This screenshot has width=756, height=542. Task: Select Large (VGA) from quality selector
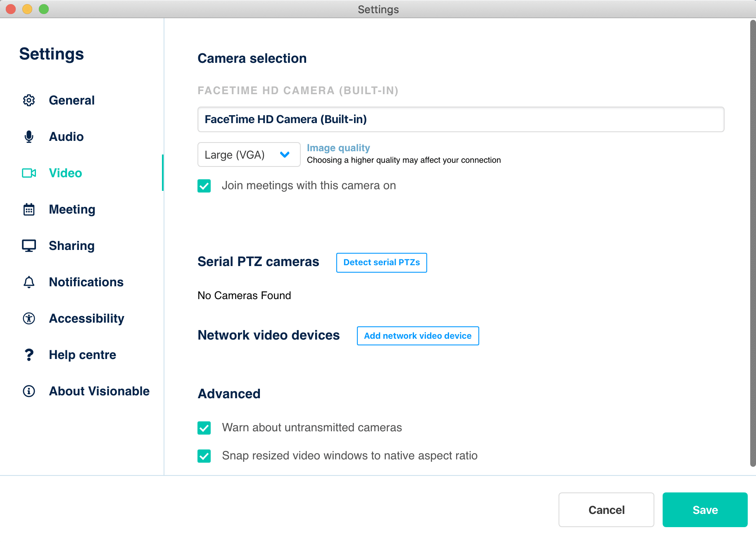point(249,155)
